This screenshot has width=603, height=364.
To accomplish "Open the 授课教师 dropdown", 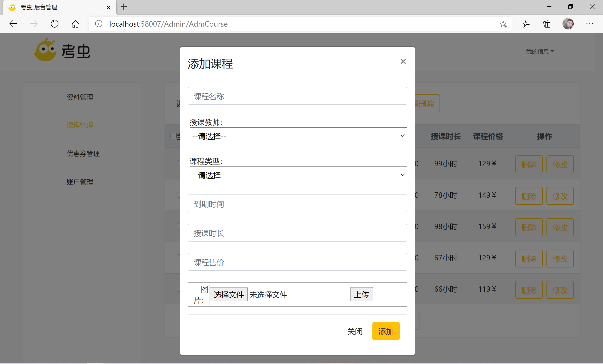I will [x=298, y=136].
